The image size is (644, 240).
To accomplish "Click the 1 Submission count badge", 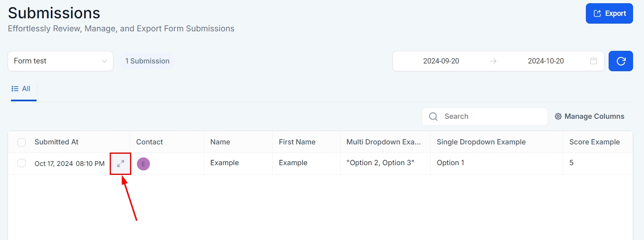I will coord(147,61).
